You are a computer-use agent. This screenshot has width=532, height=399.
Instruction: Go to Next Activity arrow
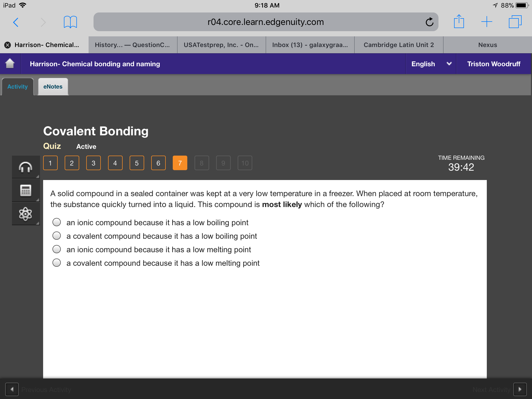pyautogui.click(x=520, y=389)
